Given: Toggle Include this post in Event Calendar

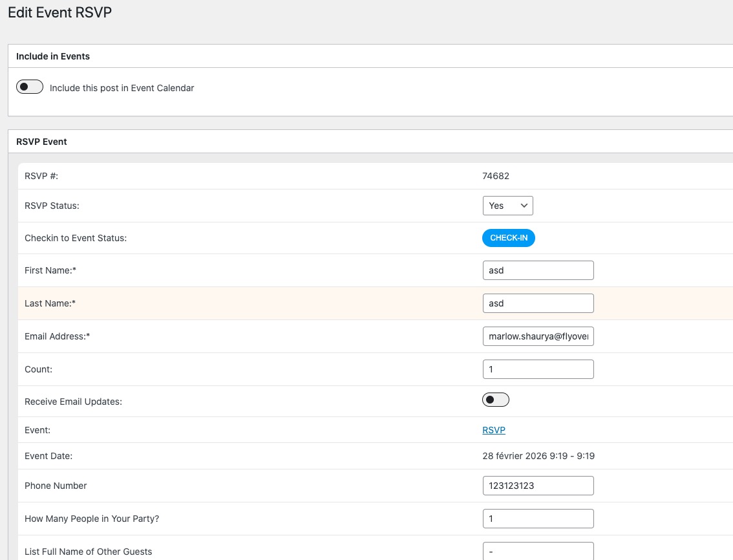Looking at the screenshot, I should pos(30,87).
